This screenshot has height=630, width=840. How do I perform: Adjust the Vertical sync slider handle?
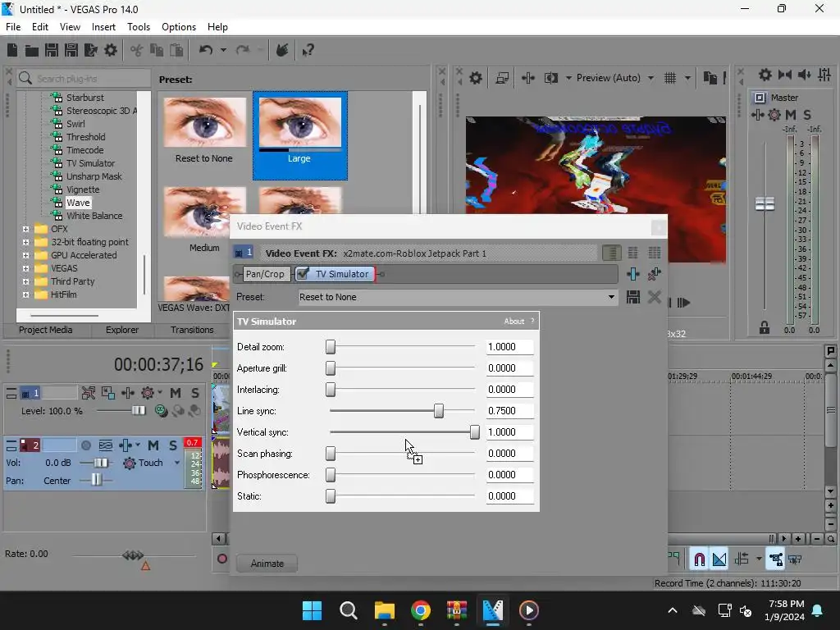(475, 432)
